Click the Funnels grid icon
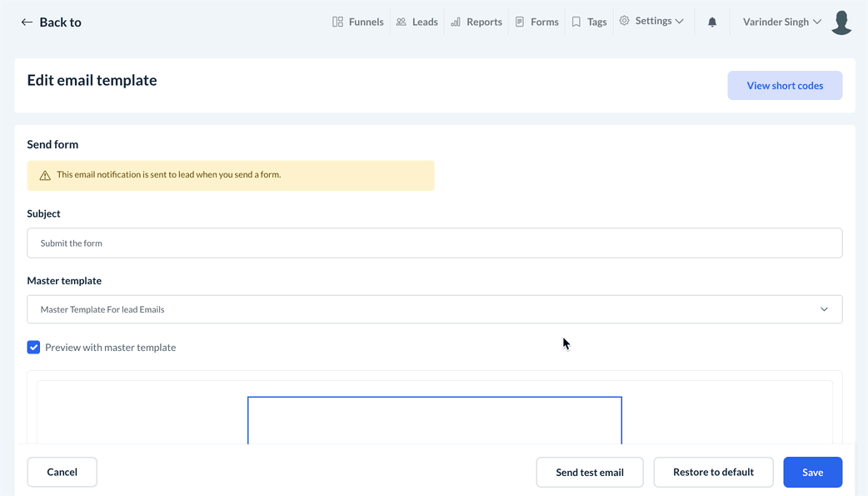Viewport: 868px width, 496px height. click(x=337, y=22)
